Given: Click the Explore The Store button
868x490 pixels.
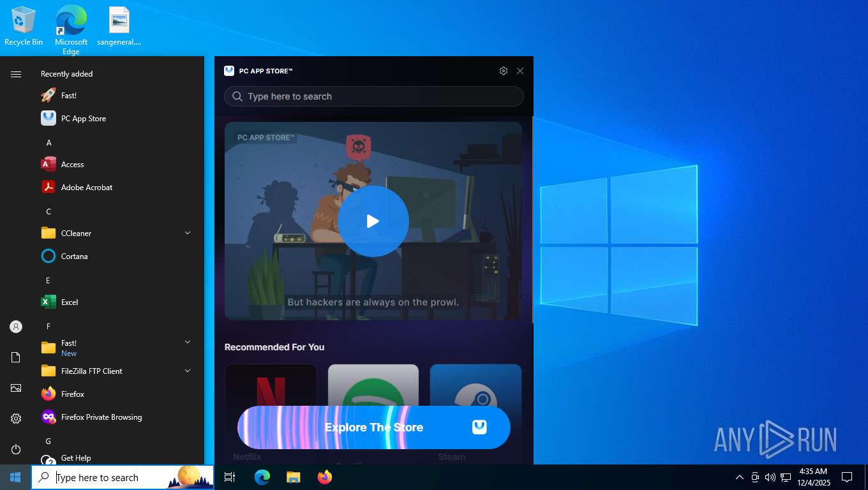Looking at the screenshot, I should pyautogui.click(x=374, y=427).
